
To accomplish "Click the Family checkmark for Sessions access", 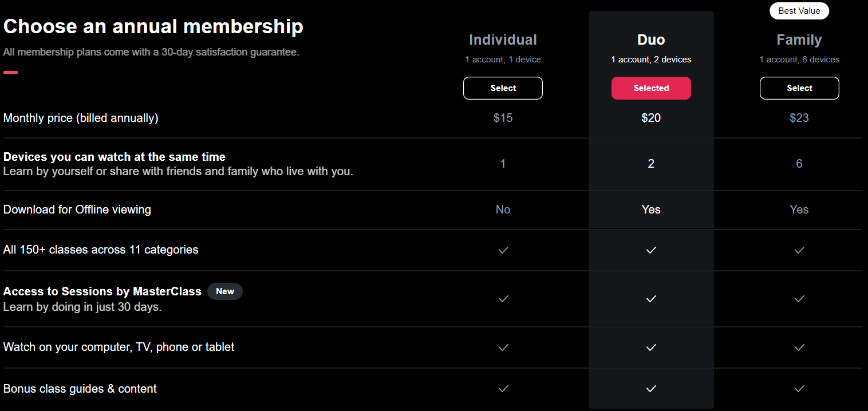I will click(799, 299).
